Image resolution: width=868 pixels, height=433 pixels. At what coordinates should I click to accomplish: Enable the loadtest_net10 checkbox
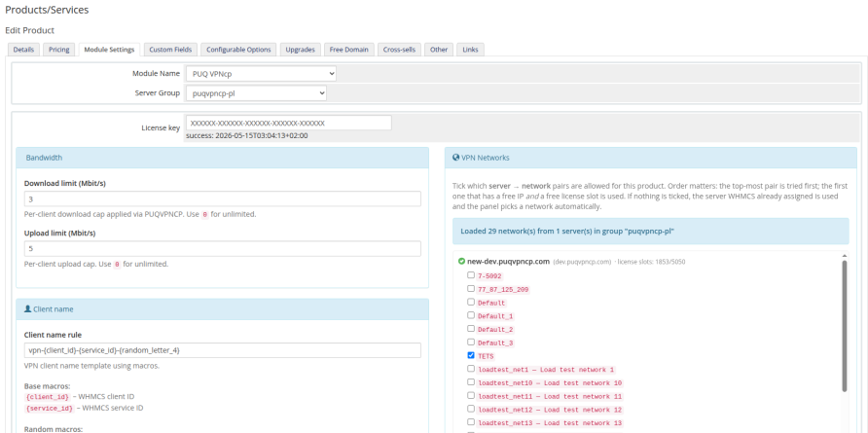(x=471, y=382)
